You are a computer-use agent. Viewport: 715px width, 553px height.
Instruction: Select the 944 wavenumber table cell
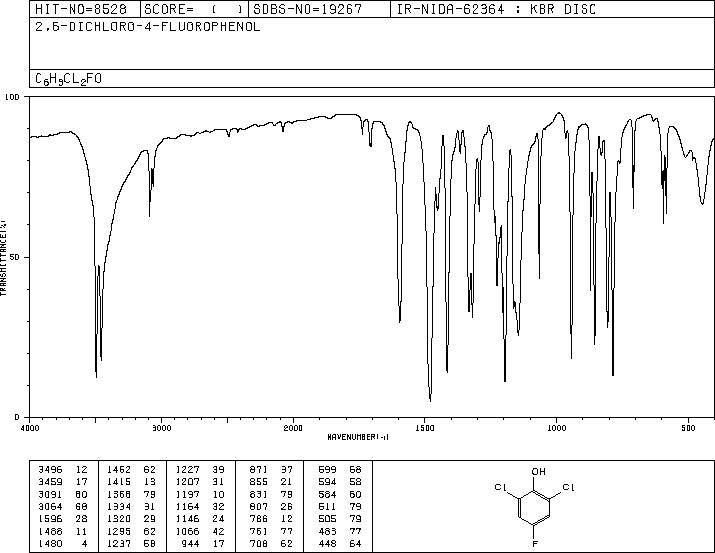[191, 543]
